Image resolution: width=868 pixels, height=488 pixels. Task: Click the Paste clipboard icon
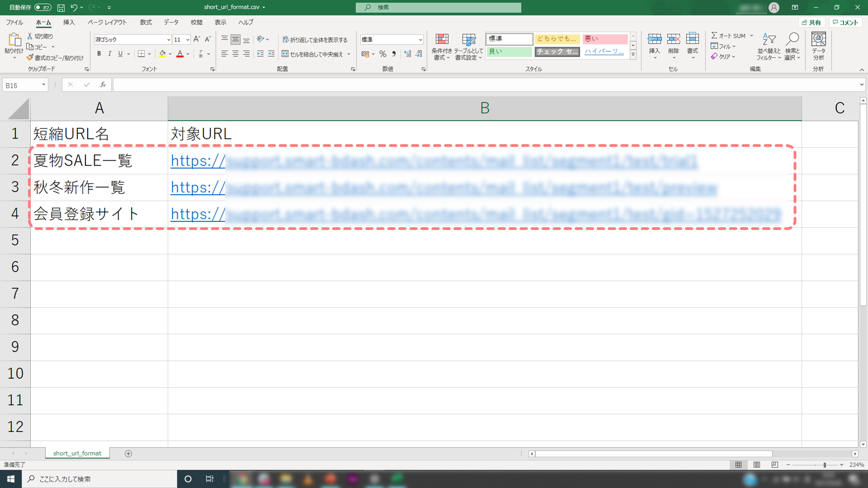point(14,40)
